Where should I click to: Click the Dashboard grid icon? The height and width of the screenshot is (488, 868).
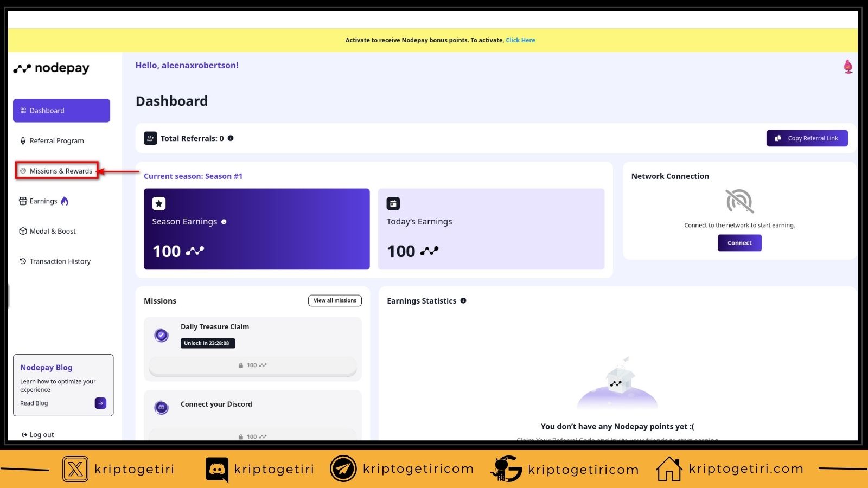(23, 111)
